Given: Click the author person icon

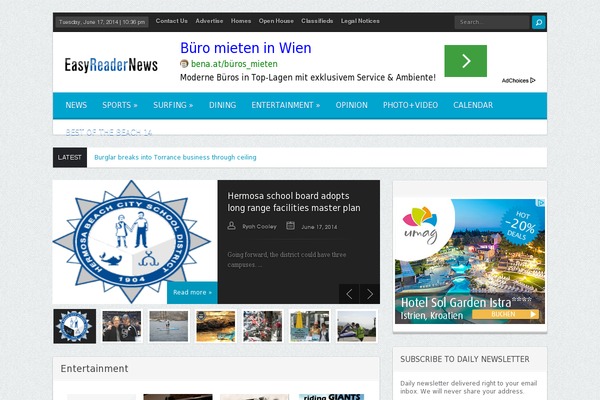Looking at the screenshot, I should 232,226.
